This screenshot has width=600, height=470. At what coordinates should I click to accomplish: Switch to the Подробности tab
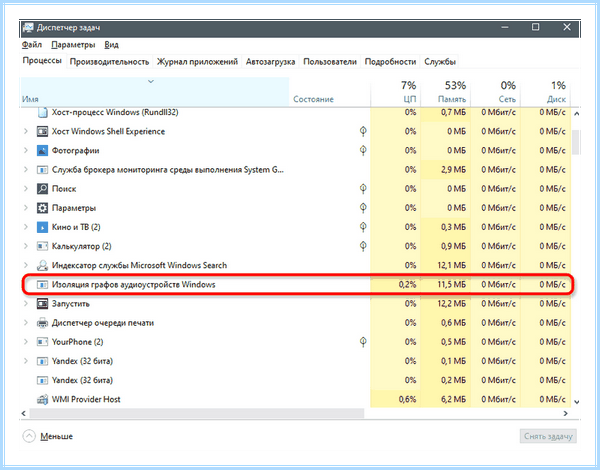(x=390, y=62)
